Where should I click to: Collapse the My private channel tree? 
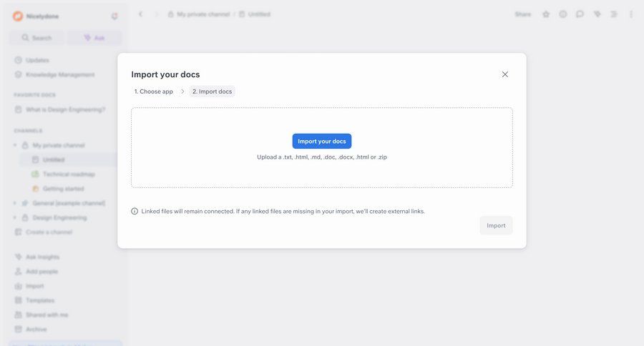pyautogui.click(x=15, y=145)
